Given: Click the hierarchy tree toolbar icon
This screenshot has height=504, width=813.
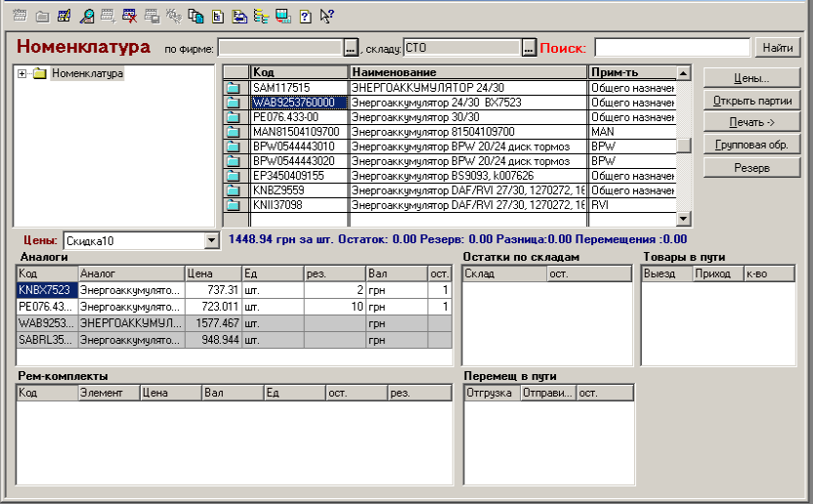Looking at the screenshot, I should click(x=259, y=16).
